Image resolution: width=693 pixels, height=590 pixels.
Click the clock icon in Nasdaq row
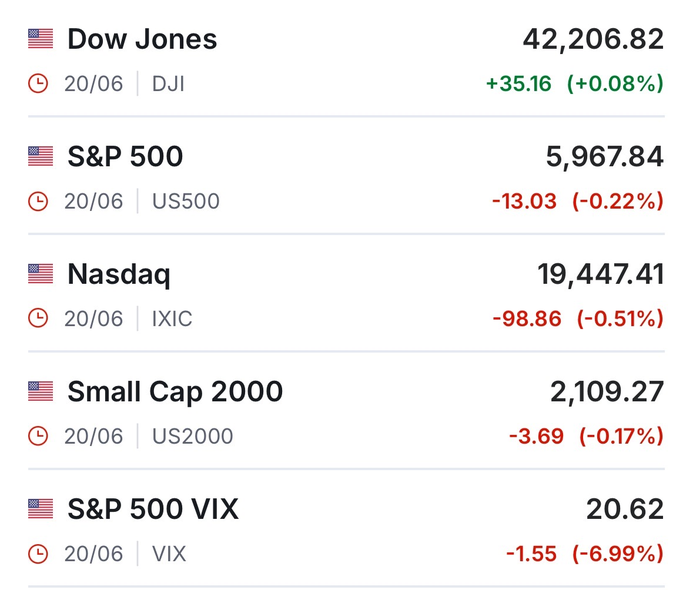(x=38, y=319)
